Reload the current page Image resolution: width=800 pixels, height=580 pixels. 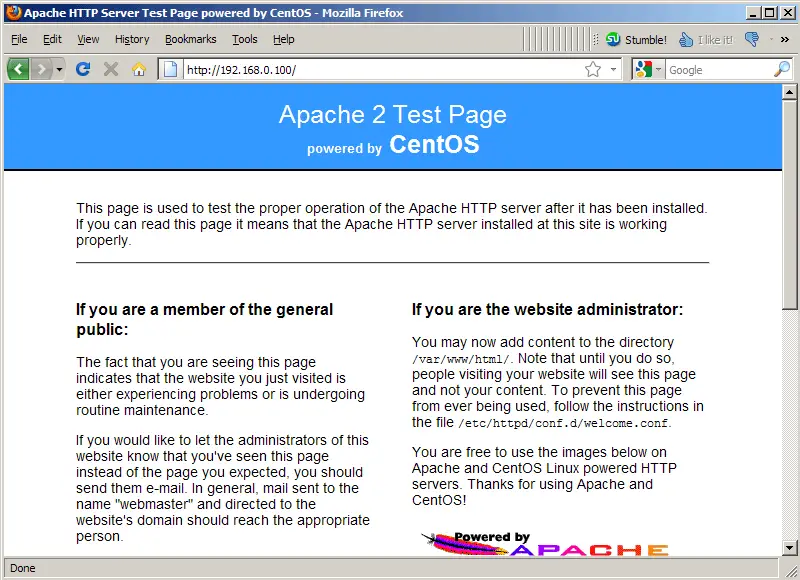tap(83, 69)
